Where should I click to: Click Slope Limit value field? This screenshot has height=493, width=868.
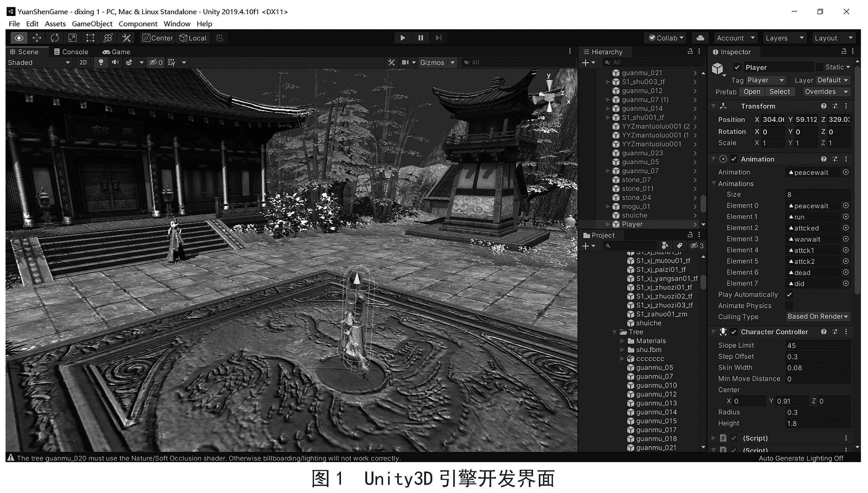pos(818,345)
